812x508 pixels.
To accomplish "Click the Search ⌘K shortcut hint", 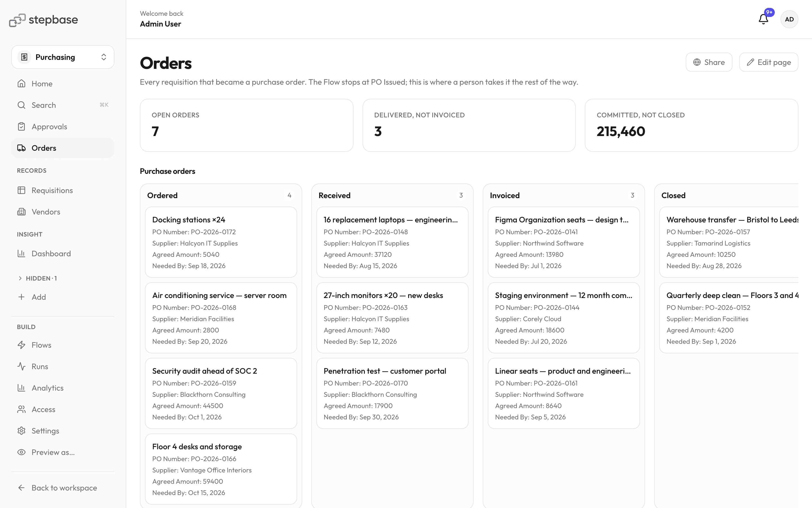I will pos(104,105).
